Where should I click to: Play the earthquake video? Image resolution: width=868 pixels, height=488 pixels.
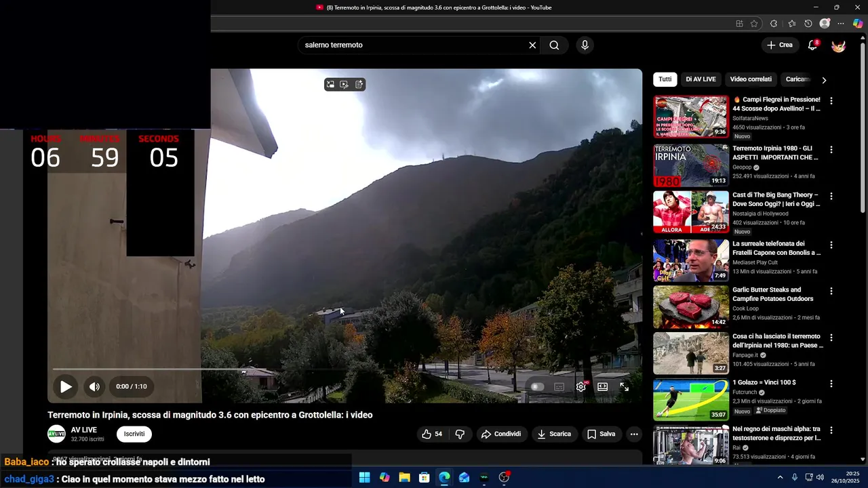(x=66, y=387)
